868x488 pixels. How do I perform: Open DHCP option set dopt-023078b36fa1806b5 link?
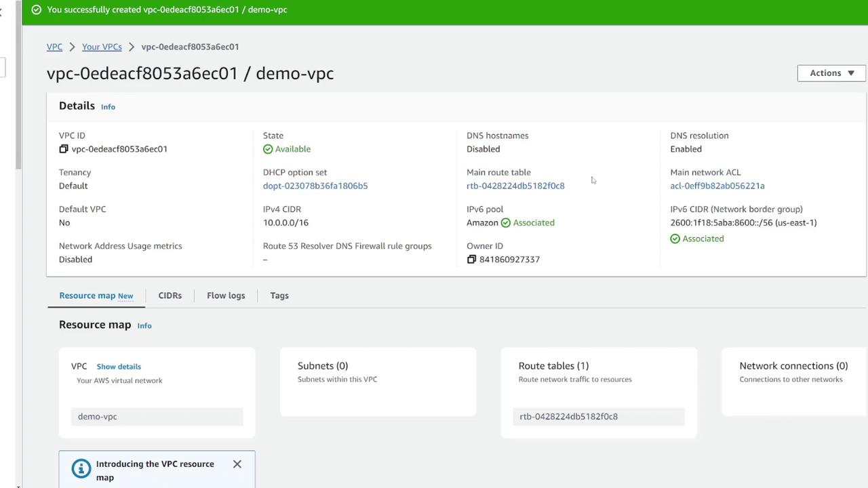(x=315, y=186)
